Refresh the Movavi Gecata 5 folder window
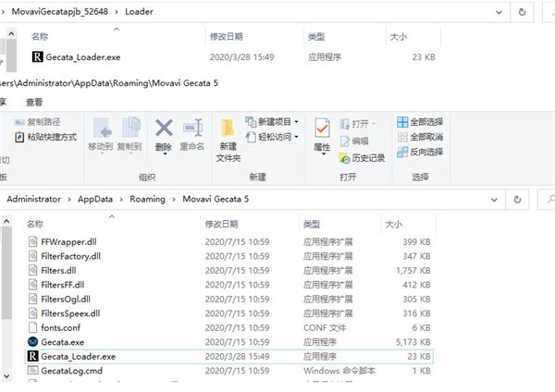 (517, 200)
